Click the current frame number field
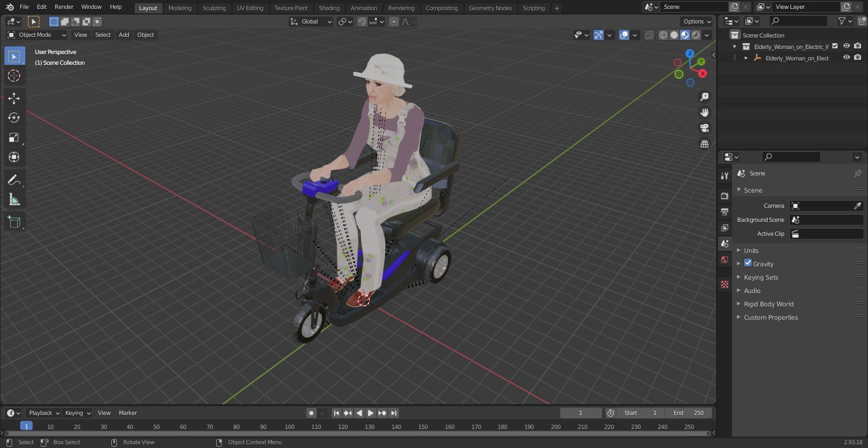868x448 pixels. click(x=580, y=413)
